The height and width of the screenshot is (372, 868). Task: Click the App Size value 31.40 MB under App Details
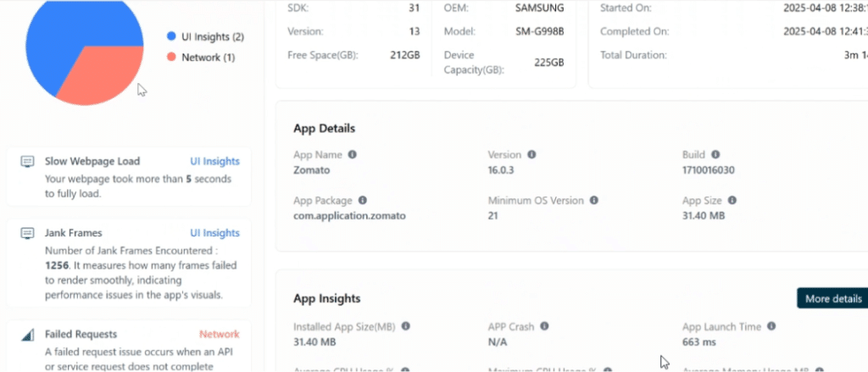[x=704, y=216]
